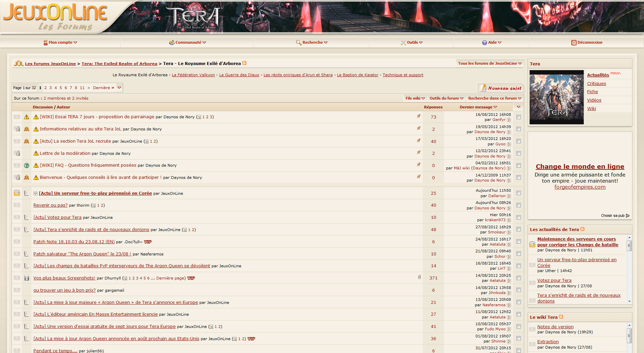Click the RSS icon next to Le wiki Tera

[x=561, y=317]
